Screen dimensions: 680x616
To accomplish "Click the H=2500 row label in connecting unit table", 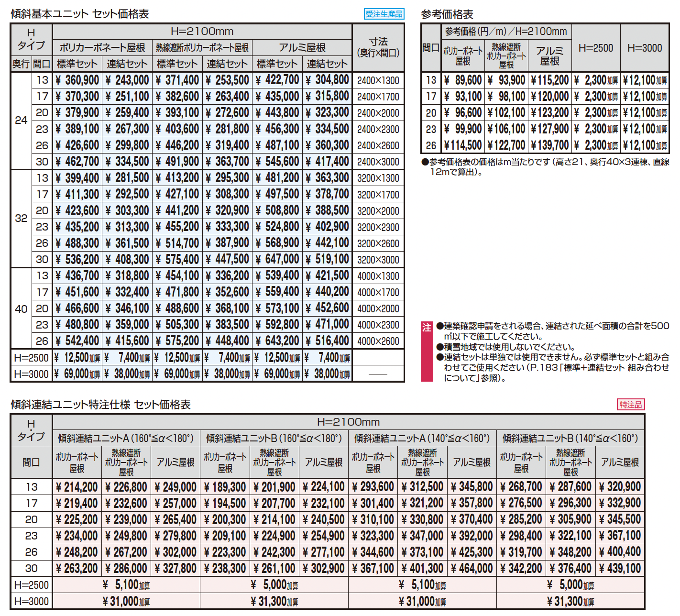I will [32, 585].
